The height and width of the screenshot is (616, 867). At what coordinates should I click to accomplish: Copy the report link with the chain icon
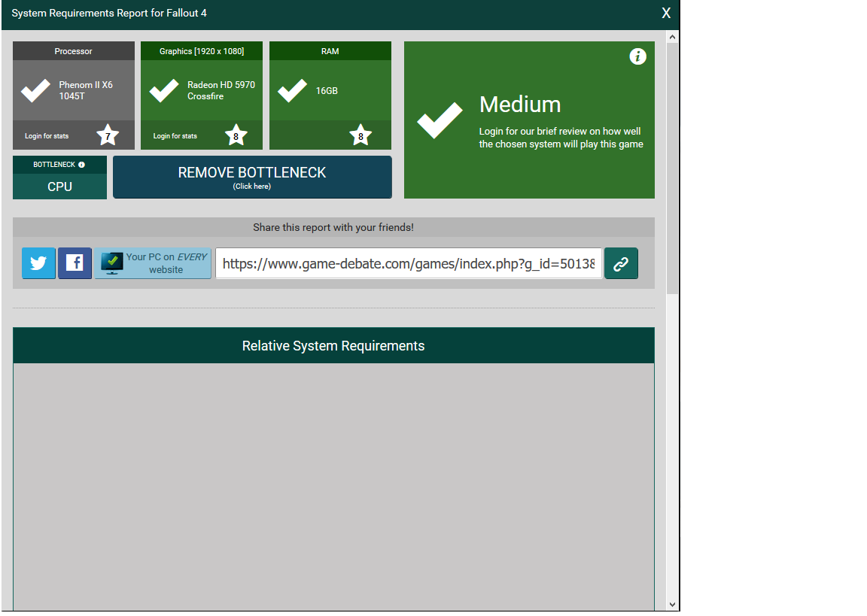[x=621, y=263]
